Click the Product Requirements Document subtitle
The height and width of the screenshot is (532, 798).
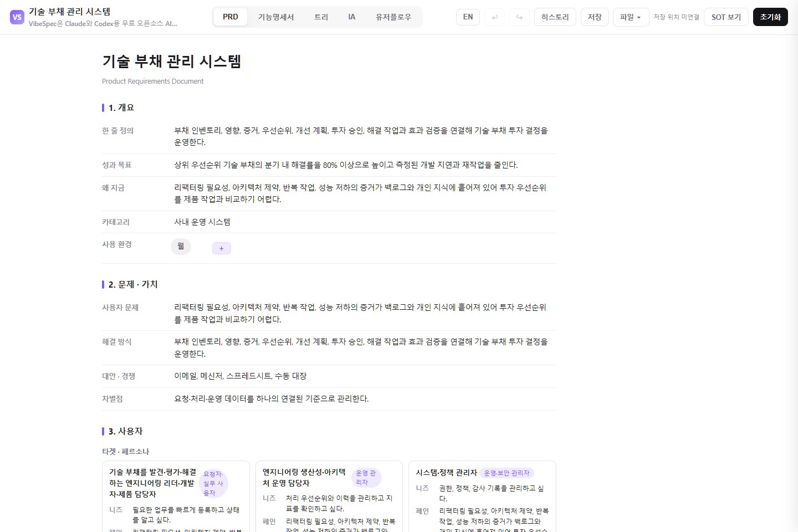[x=153, y=81]
